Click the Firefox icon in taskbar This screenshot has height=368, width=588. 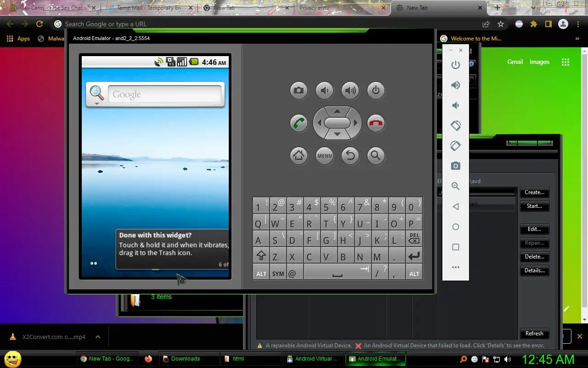(148, 359)
